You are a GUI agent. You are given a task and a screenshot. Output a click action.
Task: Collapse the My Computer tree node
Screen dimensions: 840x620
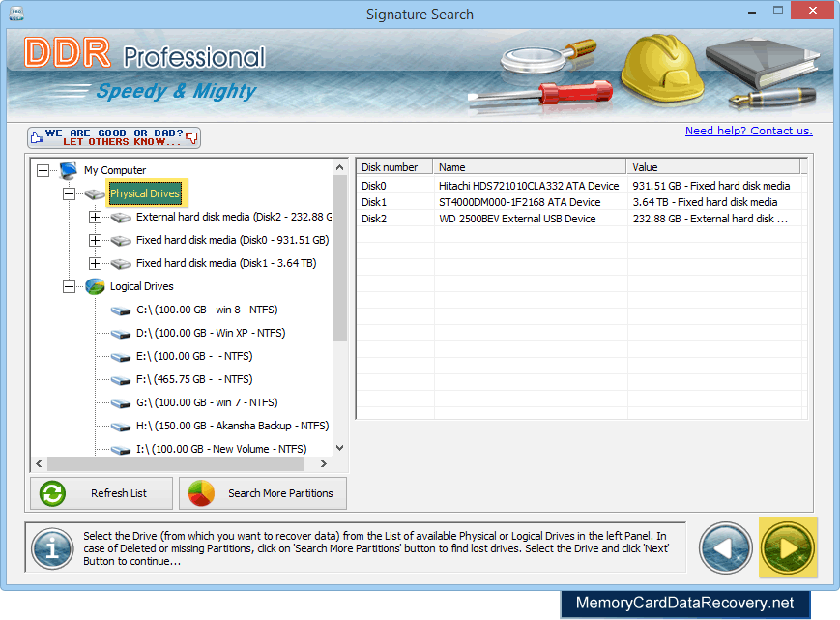[x=43, y=170]
